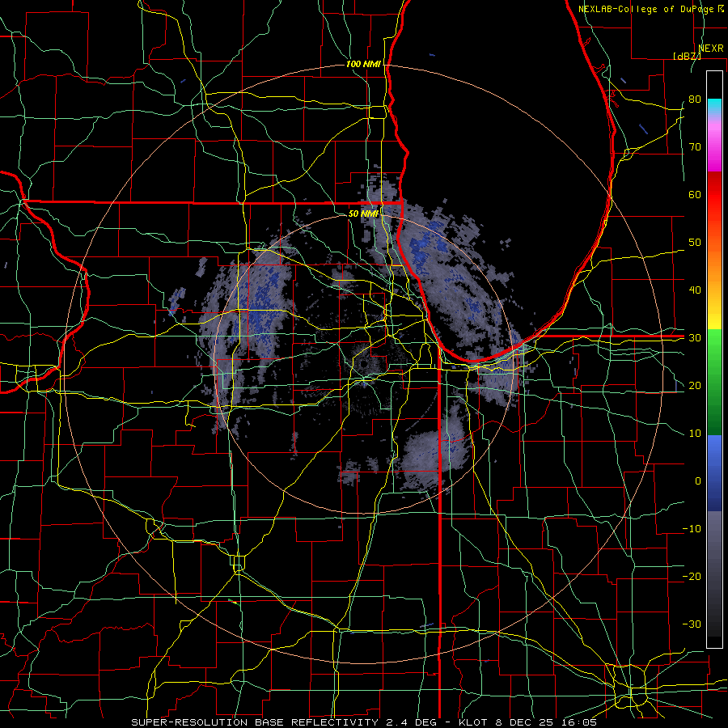
Task: Click the NEXR label near the top right
Action: coord(711,49)
